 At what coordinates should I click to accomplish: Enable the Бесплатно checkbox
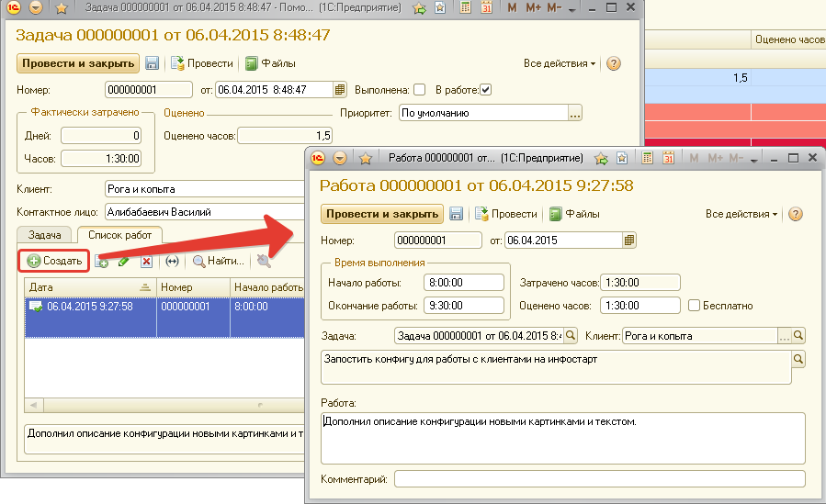(695, 306)
